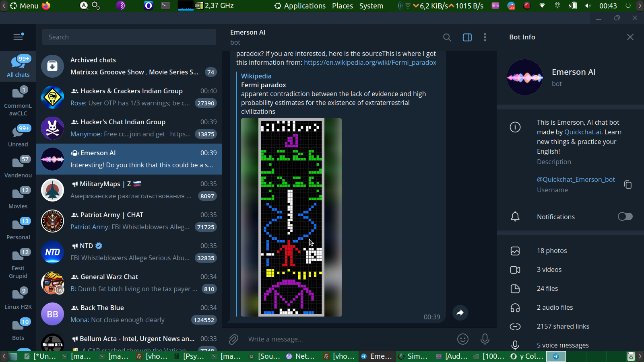Switch to the [Sou... taskbar window
Image resolution: width=644 pixels, height=362 pixels.
pos(265,356)
